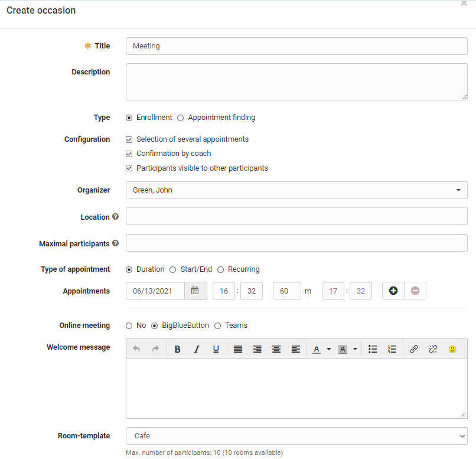Uncheck Confirmation by coach
Image resolution: width=476 pixels, height=459 pixels.
pyautogui.click(x=129, y=154)
